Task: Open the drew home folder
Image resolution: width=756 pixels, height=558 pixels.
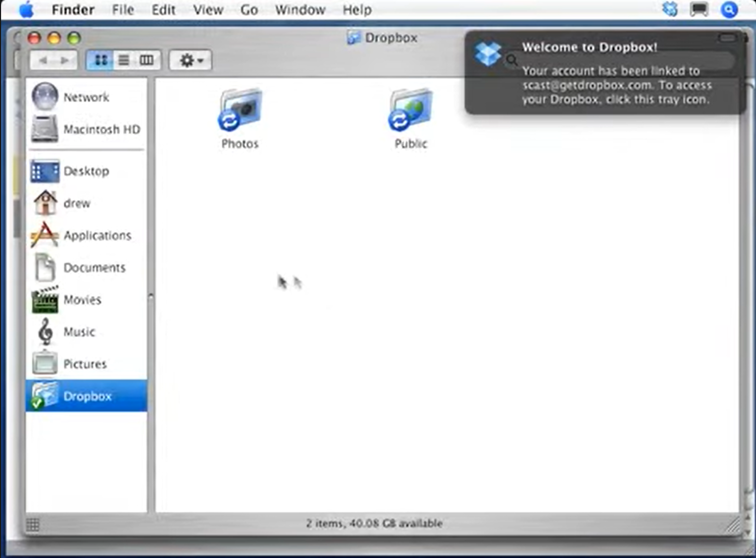Action: (x=86, y=203)
